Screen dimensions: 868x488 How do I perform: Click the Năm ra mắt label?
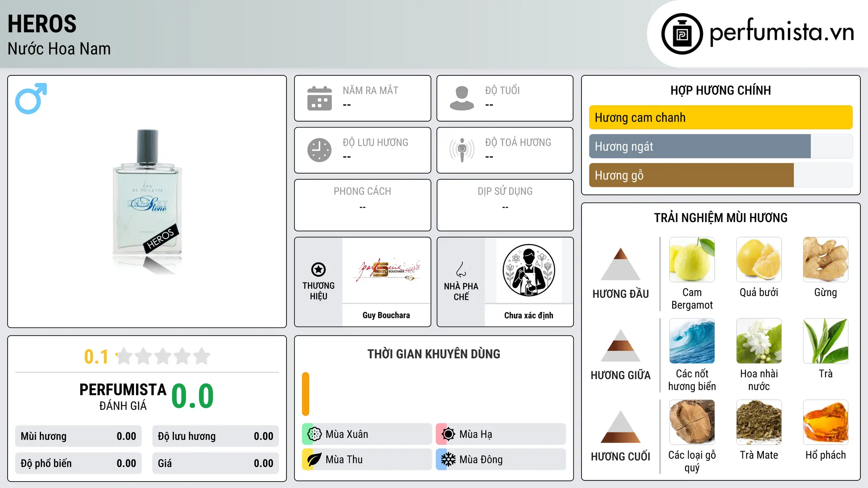pos(370,90)
